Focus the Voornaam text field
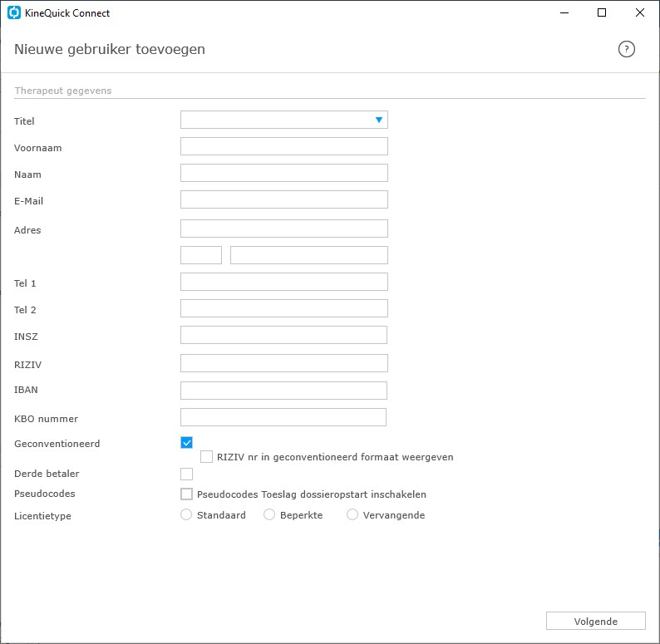Viewport: 660px width, 644px height. tap(284, 146)
